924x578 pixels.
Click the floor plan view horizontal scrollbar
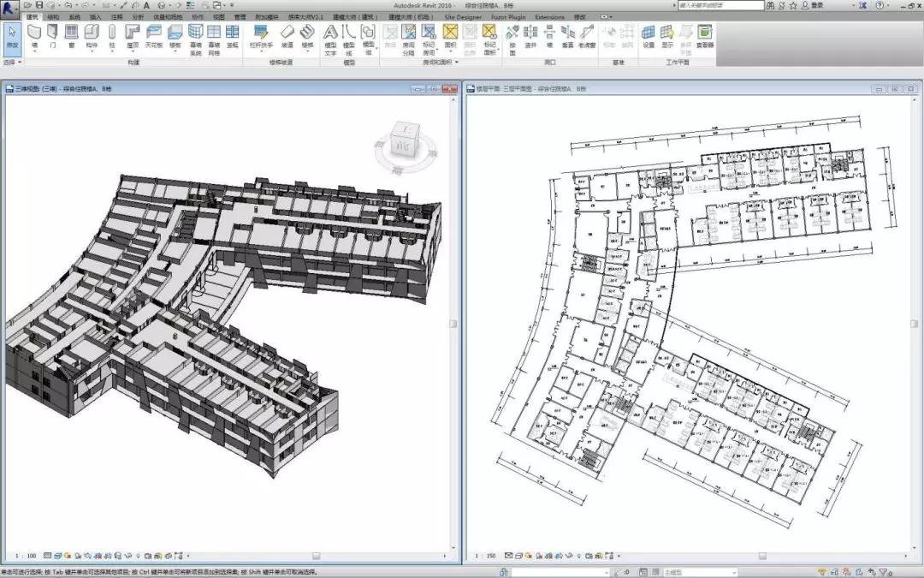(x=762, y=556)
